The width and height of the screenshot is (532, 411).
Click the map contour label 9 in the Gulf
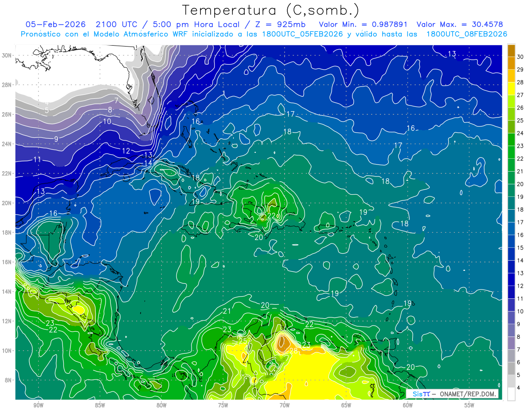coord(56,139)
